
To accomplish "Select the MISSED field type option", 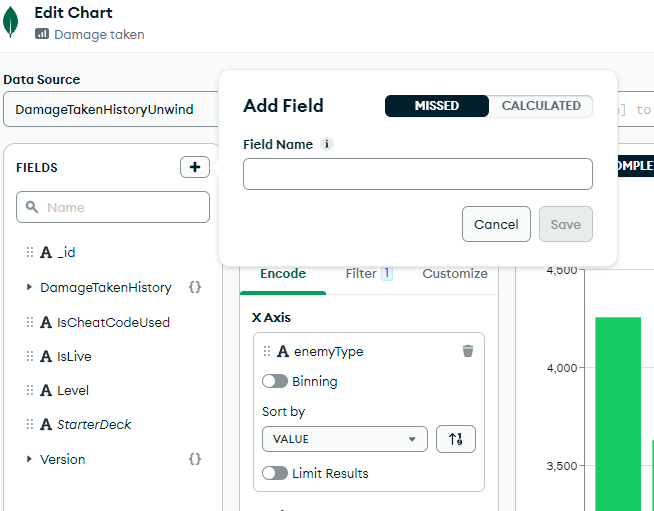I will point(437,106).
